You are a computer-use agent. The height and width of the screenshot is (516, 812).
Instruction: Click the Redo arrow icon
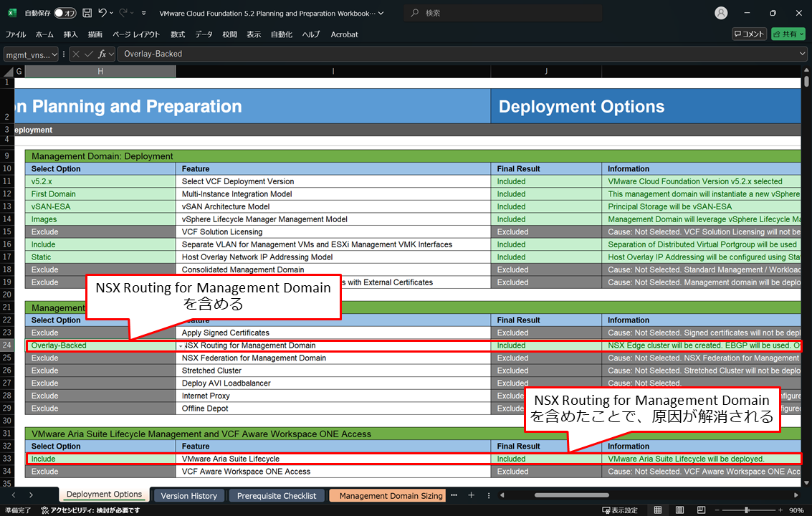(x=123, y=13)
